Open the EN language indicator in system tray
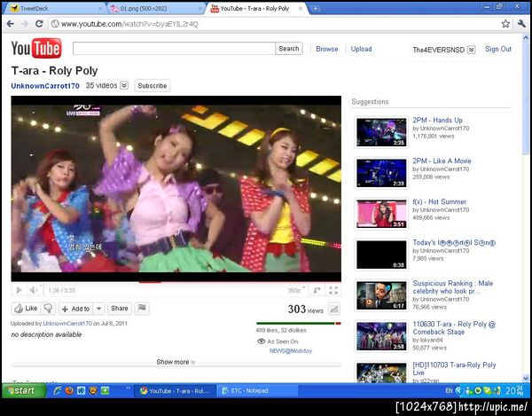Image resolution: width=532 pixels, height=416 pixels. (449, 390)
